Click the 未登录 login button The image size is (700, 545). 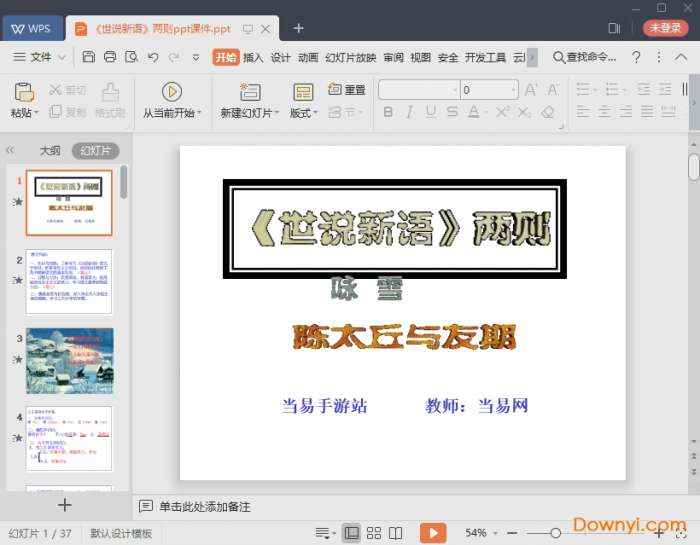(665, 28)
